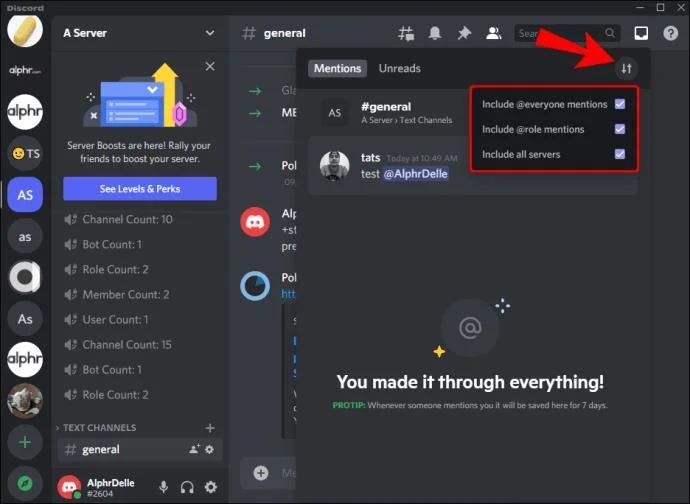Open User Settings gear icon

click(x=210, y=487)
